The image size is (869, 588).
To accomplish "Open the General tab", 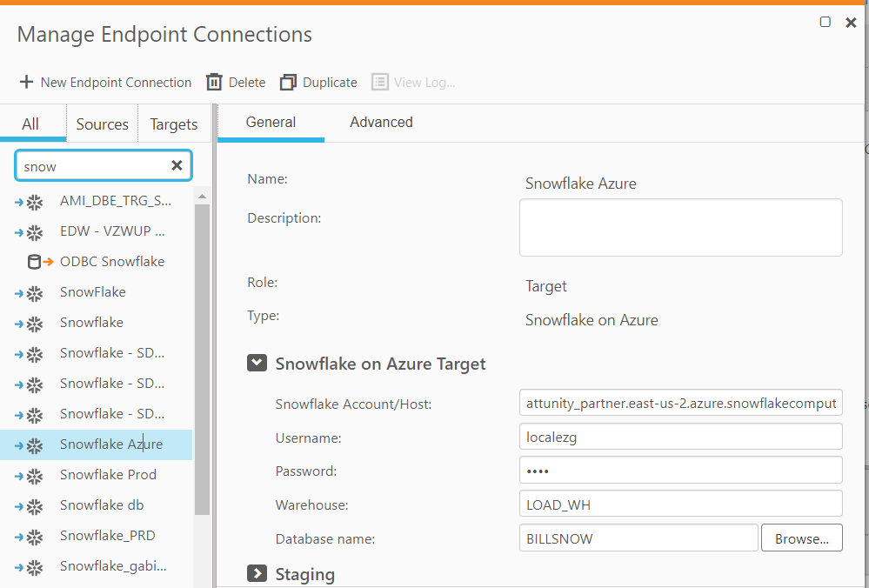I will click(271, 123).
